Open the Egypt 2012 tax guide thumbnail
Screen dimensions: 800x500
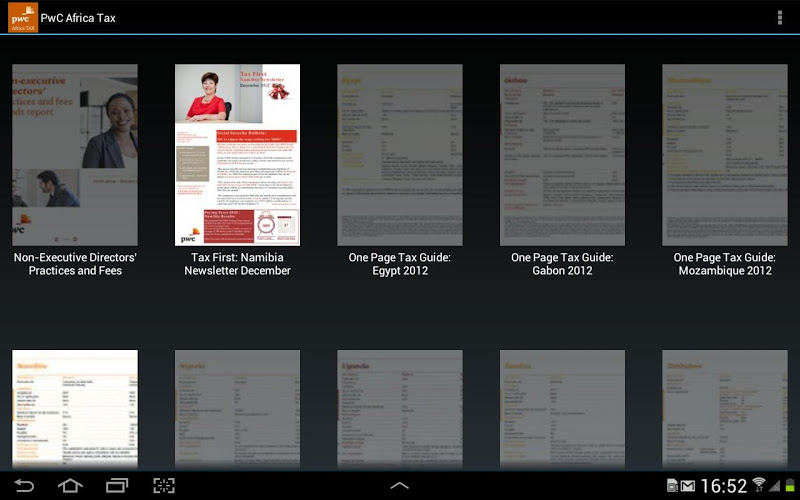pos(400,155)
